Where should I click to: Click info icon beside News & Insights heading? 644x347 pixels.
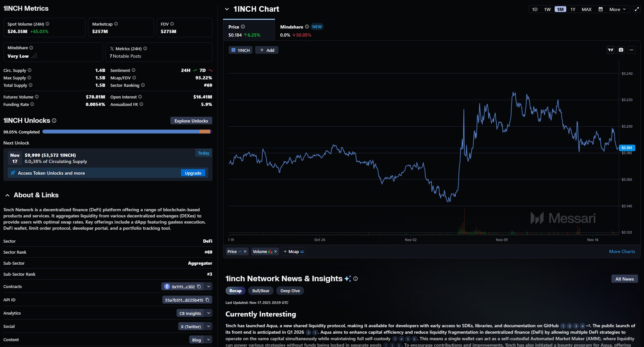point(356,279)
